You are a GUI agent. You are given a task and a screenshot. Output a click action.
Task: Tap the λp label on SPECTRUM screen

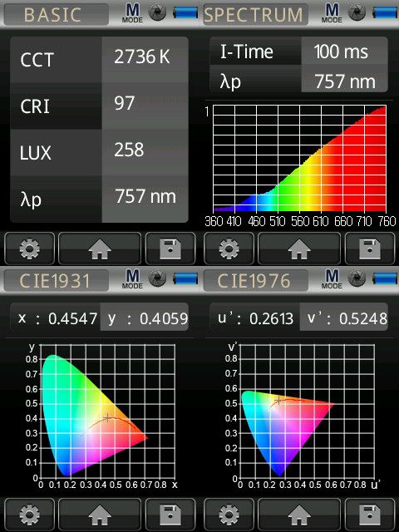pos(255,78)
